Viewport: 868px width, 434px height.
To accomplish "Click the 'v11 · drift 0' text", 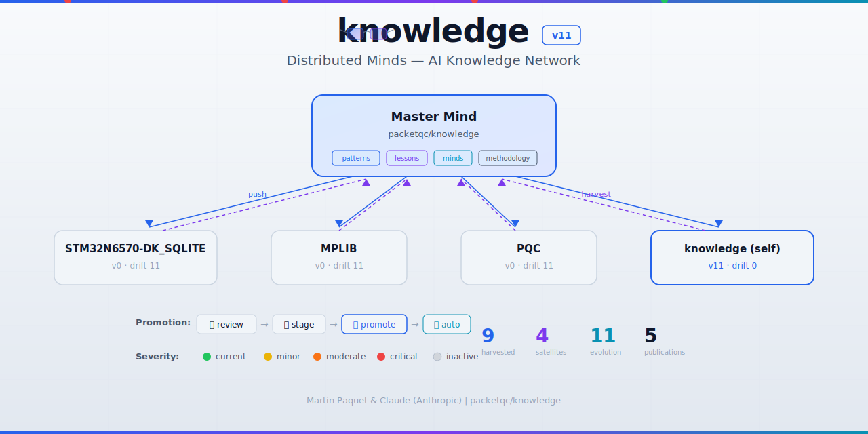I will pos(732,266).
